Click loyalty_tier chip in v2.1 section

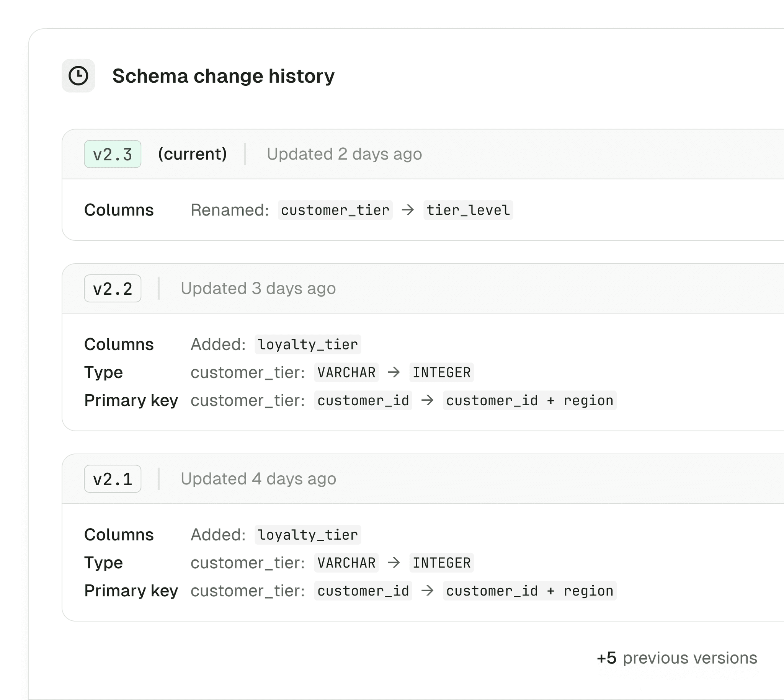[307, 535]
